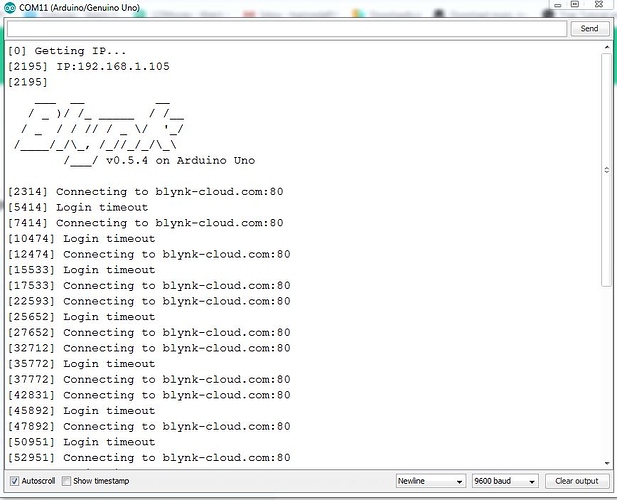This screenshot has width=617, height=500.
Task: Click the '[45892] Login timeout' line
Action: (x=81, y=411)
